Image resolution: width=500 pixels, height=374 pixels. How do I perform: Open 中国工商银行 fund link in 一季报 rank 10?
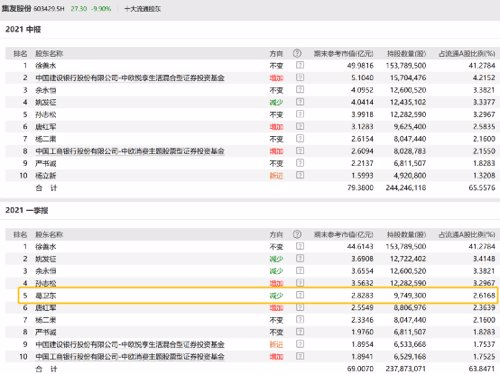pyautogui.click(x=130, y=357)
